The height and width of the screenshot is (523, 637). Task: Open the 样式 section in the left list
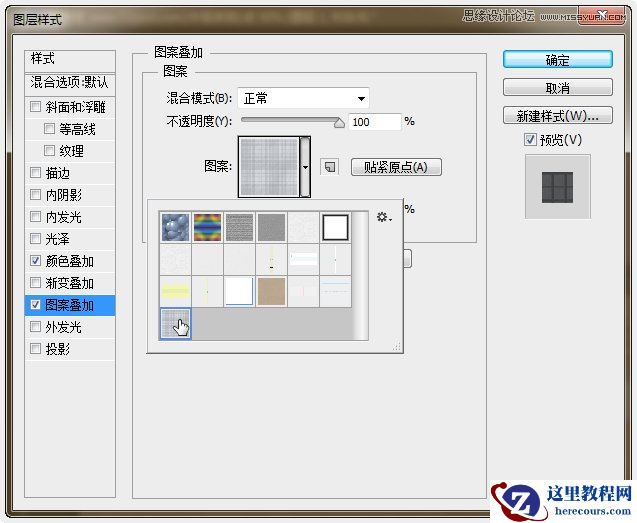[x=70, y=59]
